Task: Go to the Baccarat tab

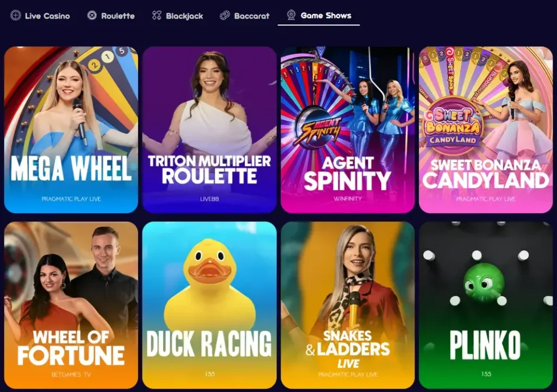Action: coord(245,16)
